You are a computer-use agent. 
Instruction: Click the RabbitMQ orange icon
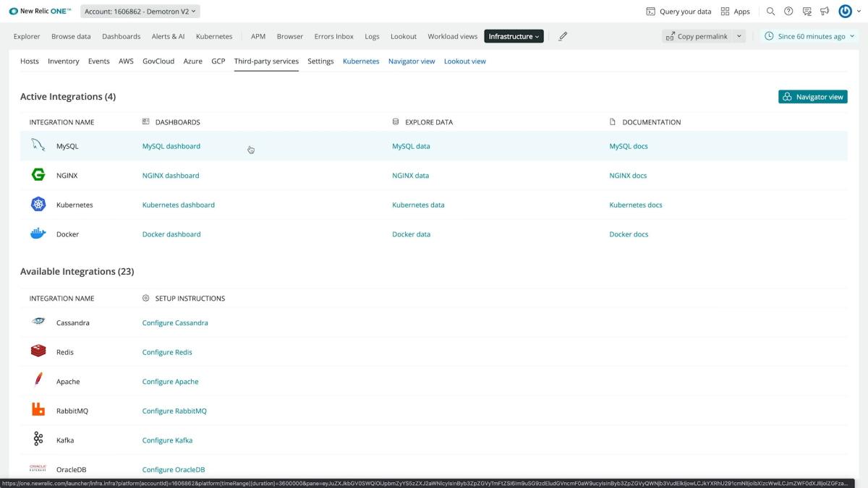[38, 410]
